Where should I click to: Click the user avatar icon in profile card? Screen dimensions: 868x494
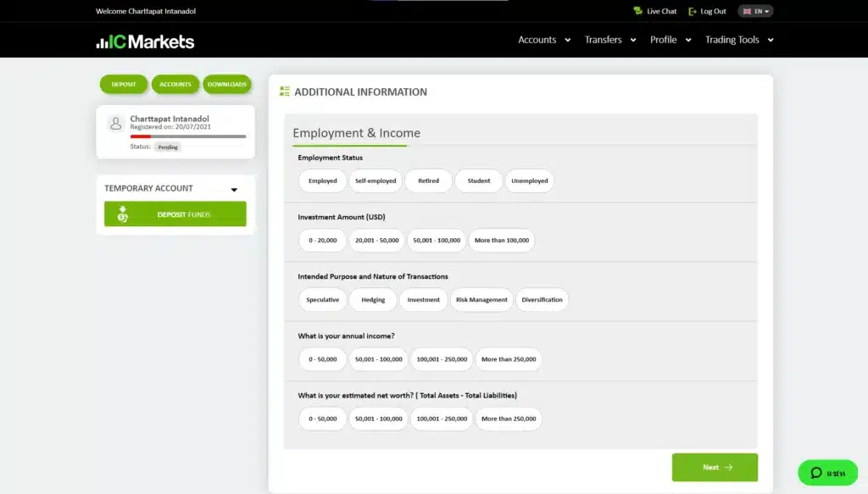(116, 124)
